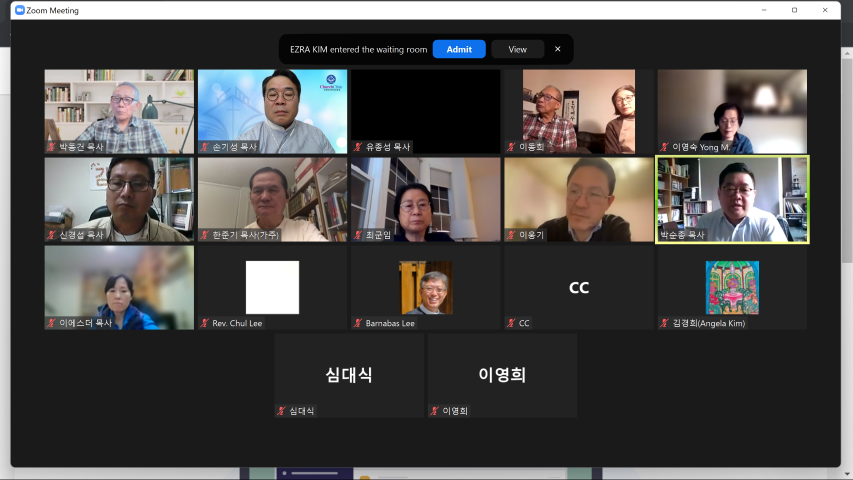Select Barnabas Lee profile picture
Image resolution: width=853 pixels, height=480 pixels.
[x=426, y=287]
